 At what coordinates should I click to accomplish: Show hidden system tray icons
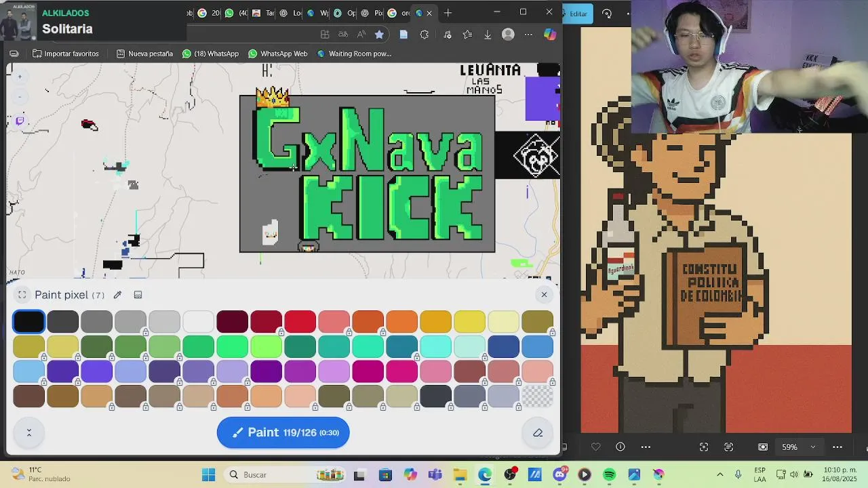point(719,474)
